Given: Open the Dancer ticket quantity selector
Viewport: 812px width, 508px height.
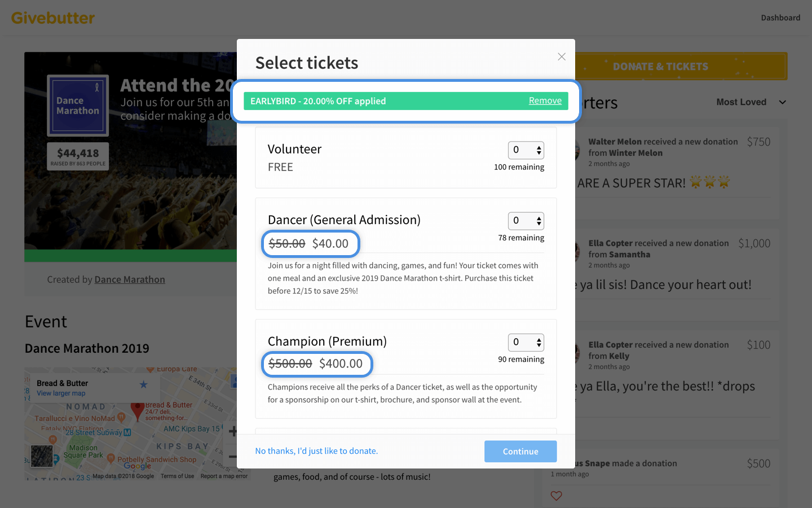Looking at the screenshot, I should pyautogui.click(x=526, y=221).
